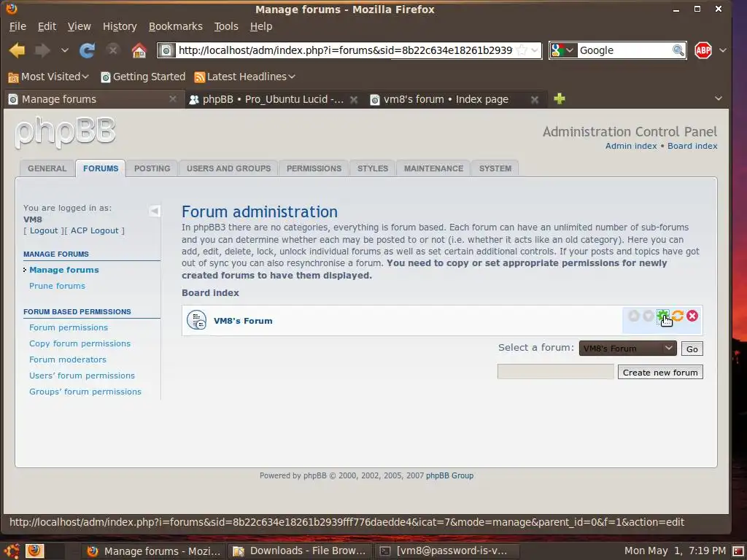
Task: Open the Bookmarks menu
Action: (175, 26)
